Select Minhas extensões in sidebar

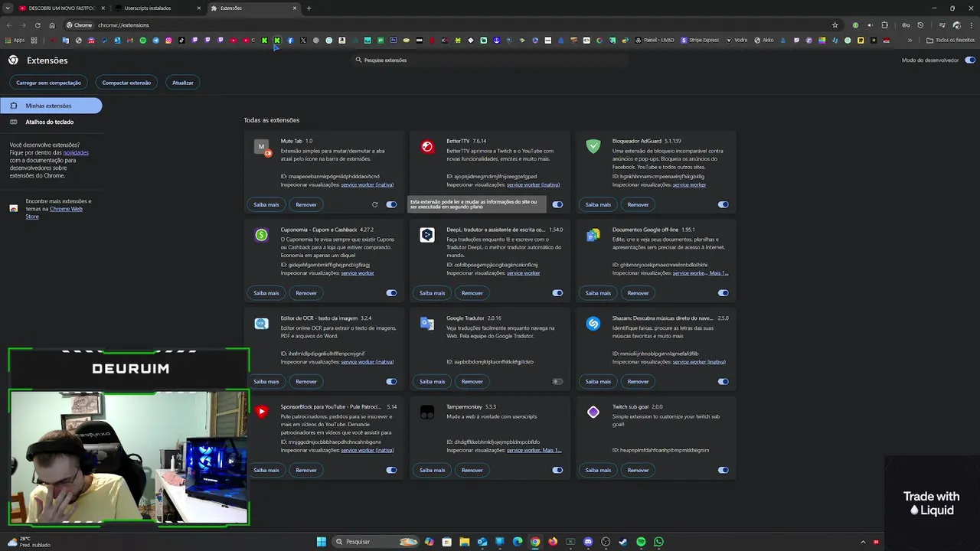[x=51, y=106]
